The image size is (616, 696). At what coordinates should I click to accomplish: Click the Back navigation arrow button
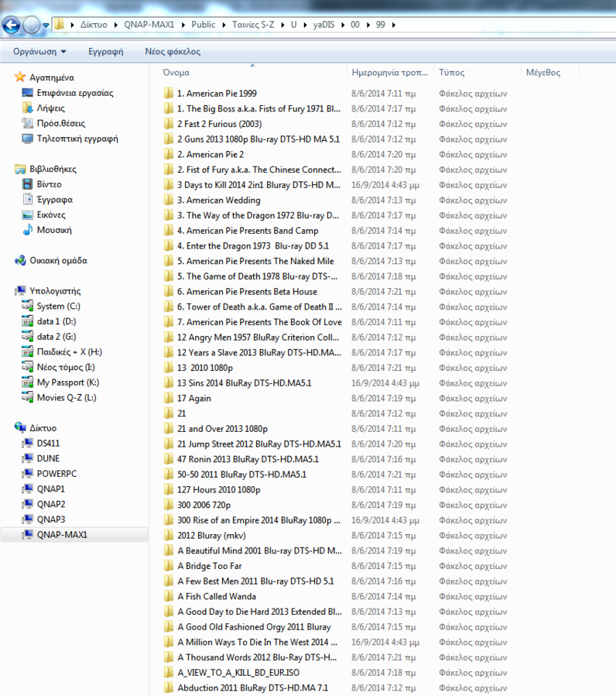(x=11, y=25)
